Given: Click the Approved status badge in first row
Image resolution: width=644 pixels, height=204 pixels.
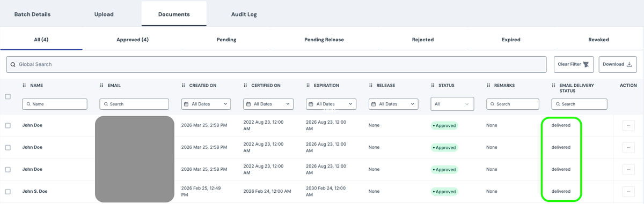Looking at the screenshot, I should pyautogui.click(x=444, y=125).
